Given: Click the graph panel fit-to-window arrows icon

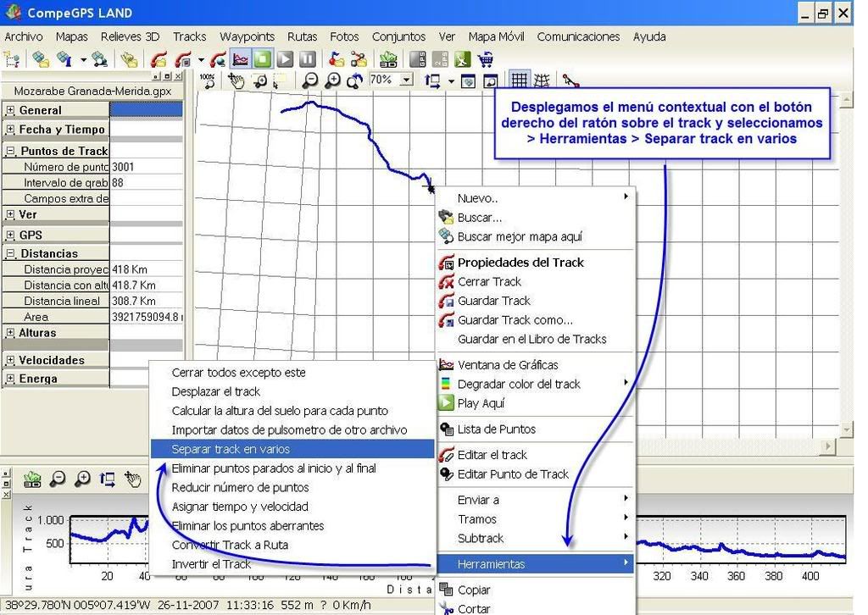Looking at the screenshot, I should point(107,479).
